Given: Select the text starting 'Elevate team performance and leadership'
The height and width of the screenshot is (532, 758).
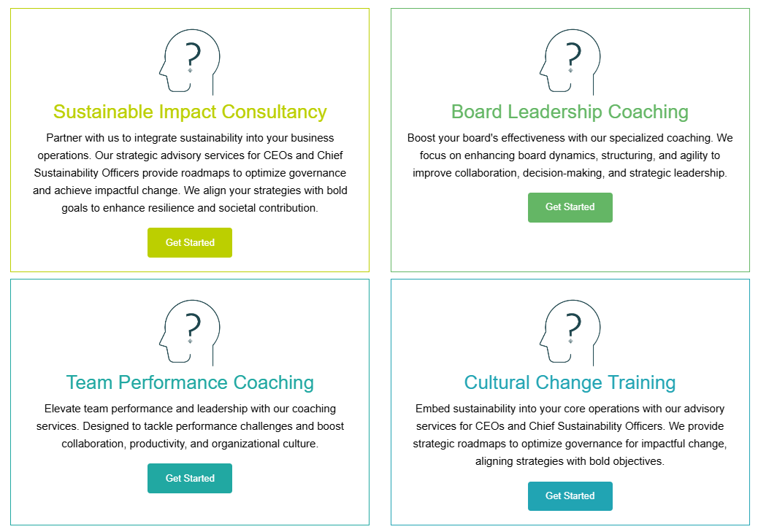Looking at the screenshot, I should click(190, 426).
